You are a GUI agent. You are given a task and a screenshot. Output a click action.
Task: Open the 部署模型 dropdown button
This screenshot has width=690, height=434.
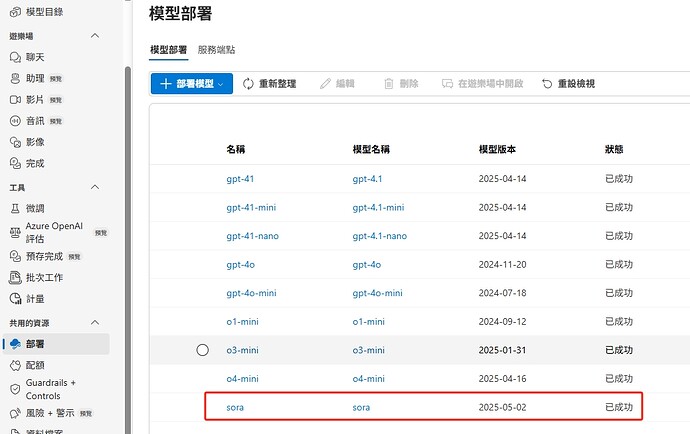pyautogui.click(x=191, y=84)
